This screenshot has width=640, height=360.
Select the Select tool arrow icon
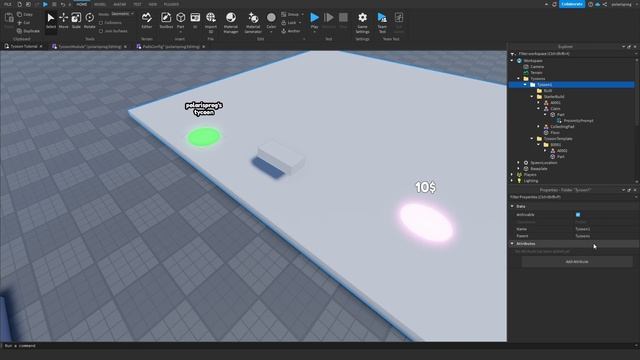point(51,18)
